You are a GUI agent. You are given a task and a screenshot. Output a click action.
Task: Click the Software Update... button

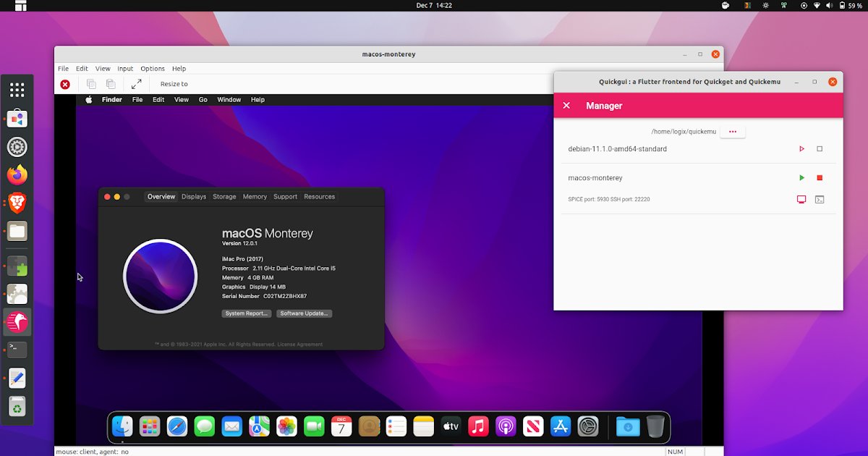tap(305, 313)
